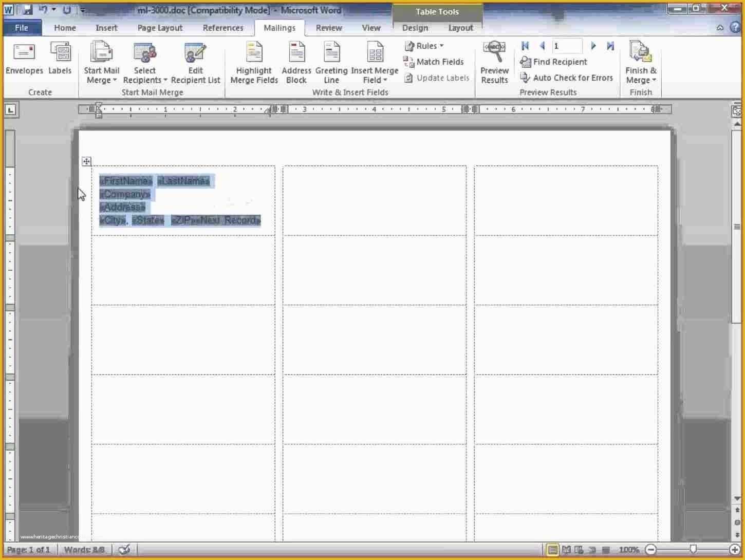The image size is (745, 560).
Task: Click the scroll down arrow
Action: click(736, 499)
